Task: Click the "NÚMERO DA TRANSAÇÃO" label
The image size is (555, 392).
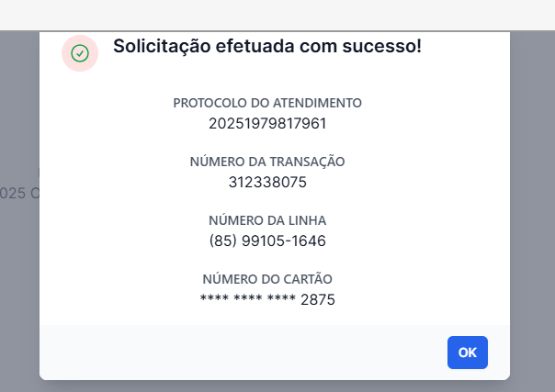Action: (x=267, y=162)
